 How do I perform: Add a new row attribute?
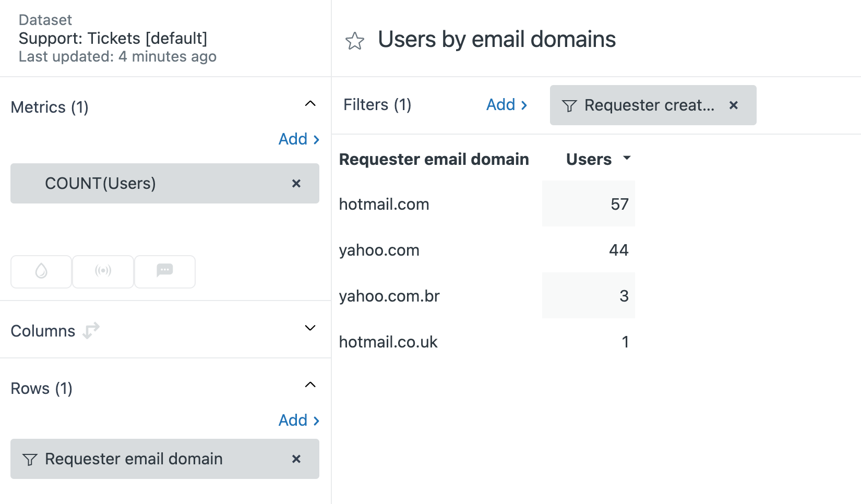point(299,420)
